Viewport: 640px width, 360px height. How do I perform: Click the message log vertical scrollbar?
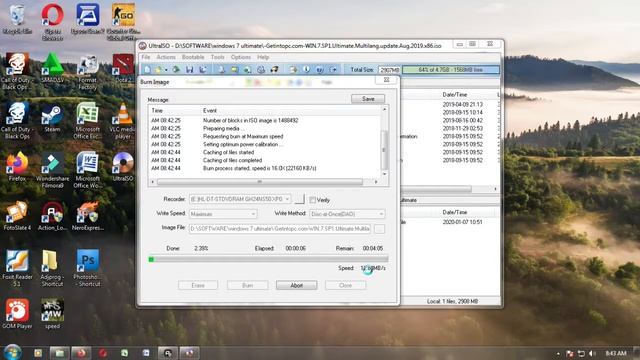[x=384, y=142]
